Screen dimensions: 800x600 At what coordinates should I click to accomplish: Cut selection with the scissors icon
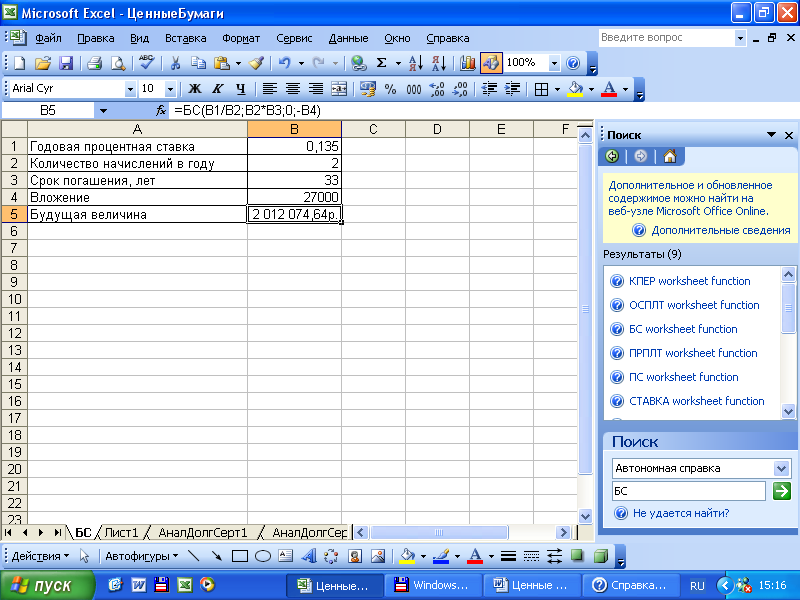point(176,63)
